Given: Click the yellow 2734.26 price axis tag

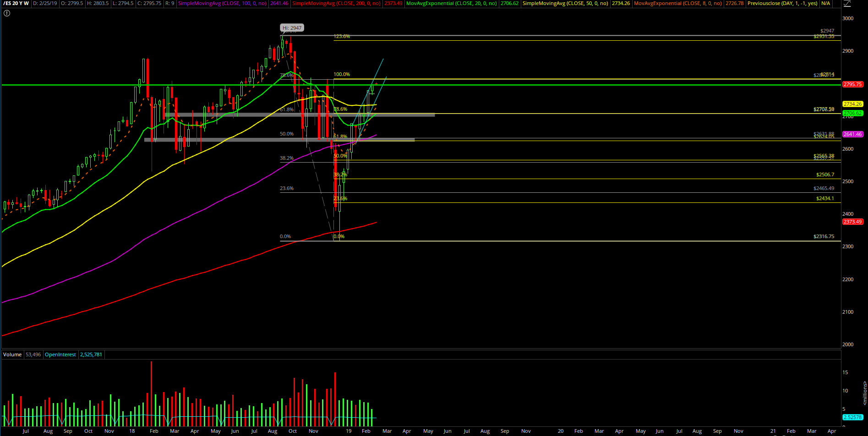Looking at the screenshot, I should [853, 104].
